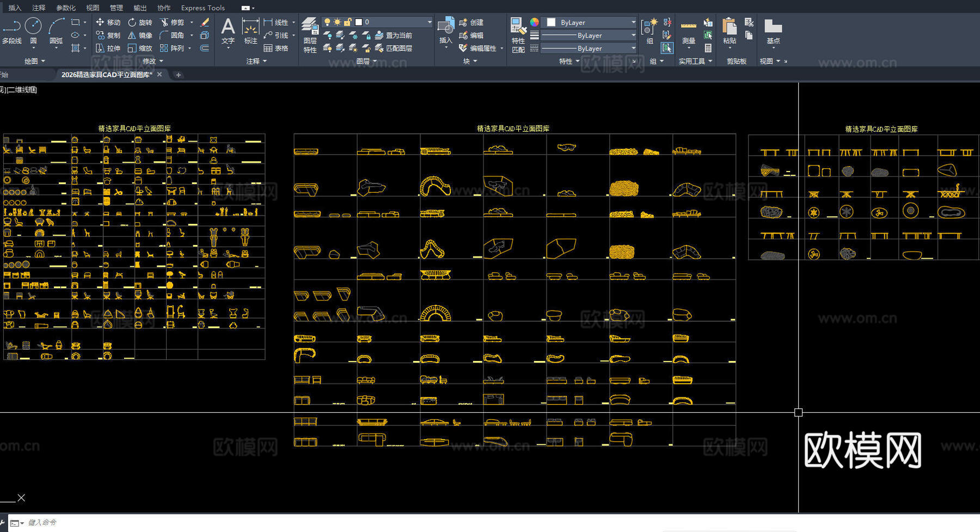The height and width of the screenshot is (532, 980).
Task: Click Create block (创建) button
Action: [471, 22]
